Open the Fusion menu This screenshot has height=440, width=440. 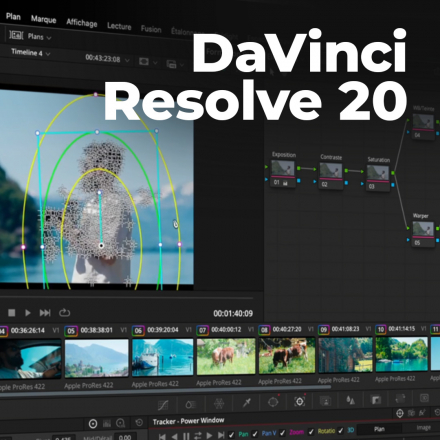[x=151, y=29]
